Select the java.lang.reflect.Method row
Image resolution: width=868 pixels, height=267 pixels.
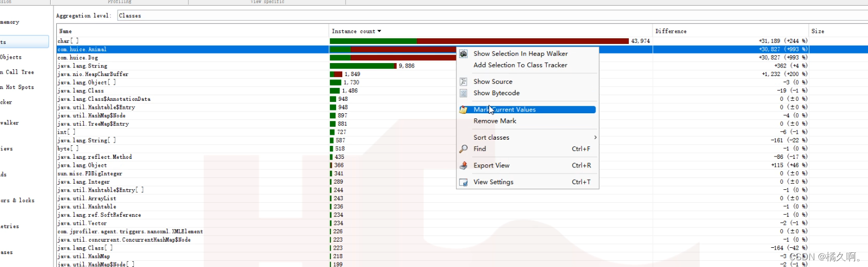462,157
